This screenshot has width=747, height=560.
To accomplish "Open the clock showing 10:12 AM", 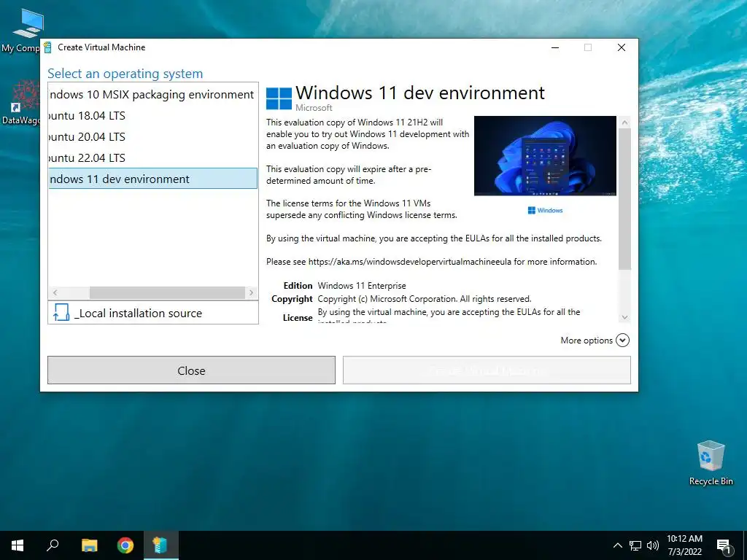I will pos(684,545).
